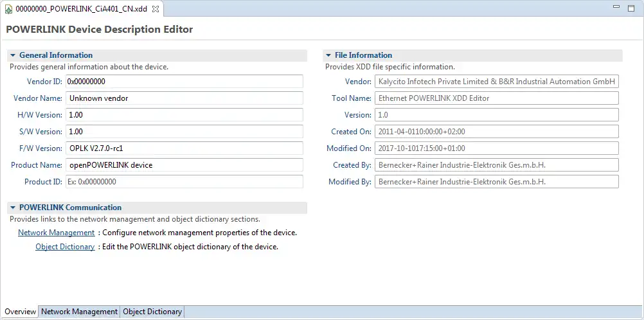Image resolution: width=644 pixels, height=320 pixels.
Task: Click the General Information section title
Action: (56, 55)
